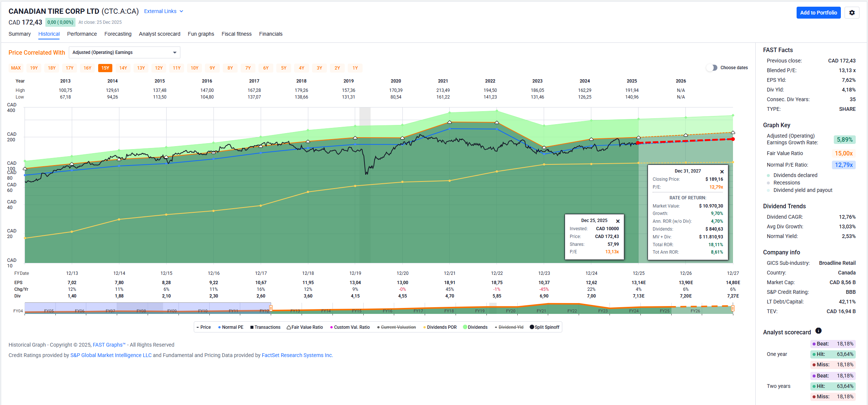Click the Analyst scorecard info icon
This screenshot has width=868, height=405.
818,331
